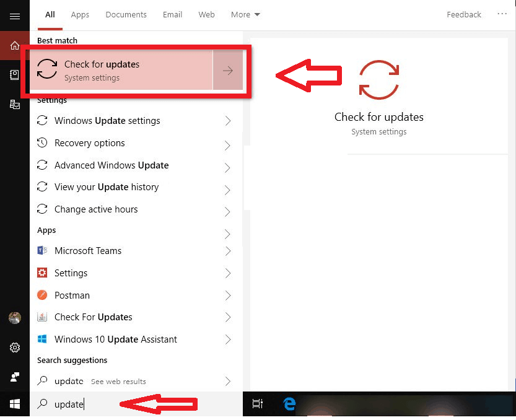
Task: Switch to the Documents tab
Action: (x=126, y=14)
